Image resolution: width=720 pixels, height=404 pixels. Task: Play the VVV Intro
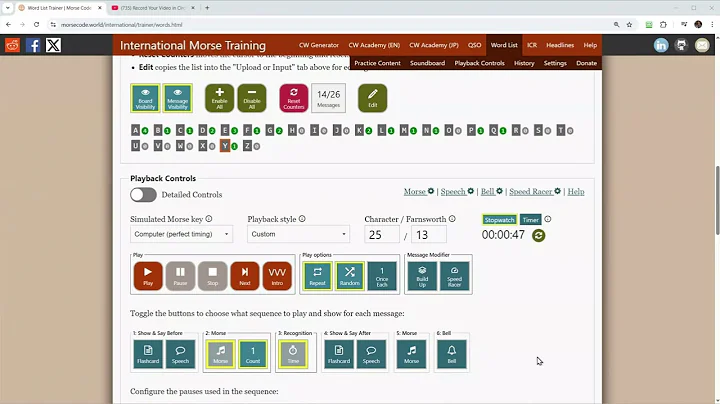[x=277, y=276]
